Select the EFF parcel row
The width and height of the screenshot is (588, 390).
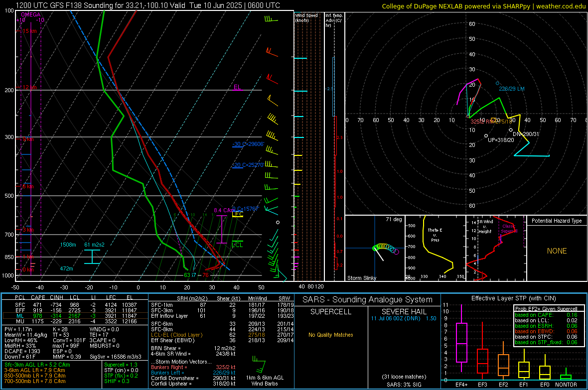coord(76,310)
